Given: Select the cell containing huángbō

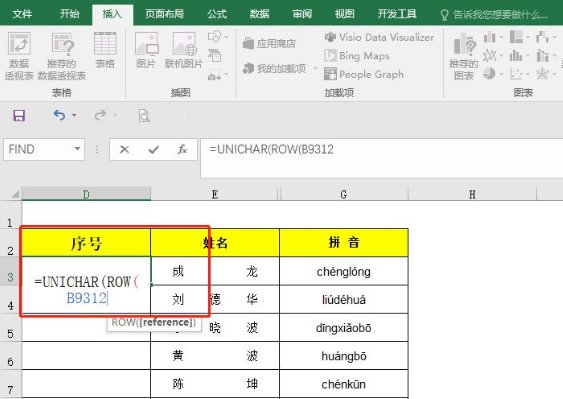Looking at the screenshot, I should pos(344,356).
